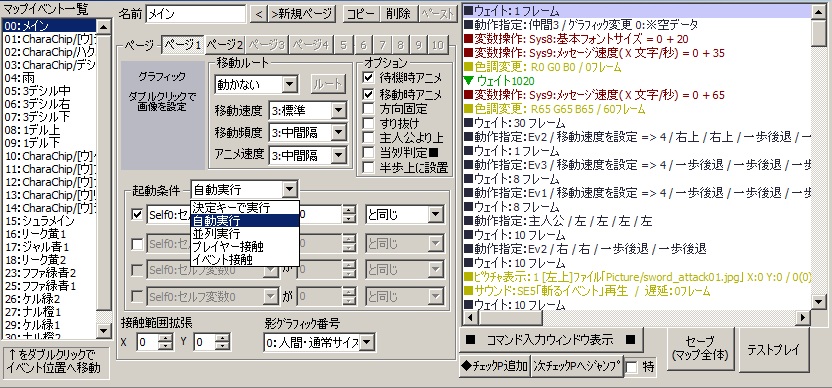Pick イベント接触 trigger option
832x388 pixels.
[x=245, y=260]
